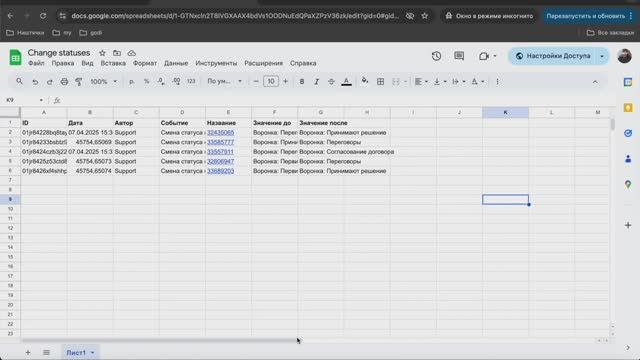This screenshot has width=640, height=360.
Task: Open the cell borders tool
Action: click(x=380, y=82)
